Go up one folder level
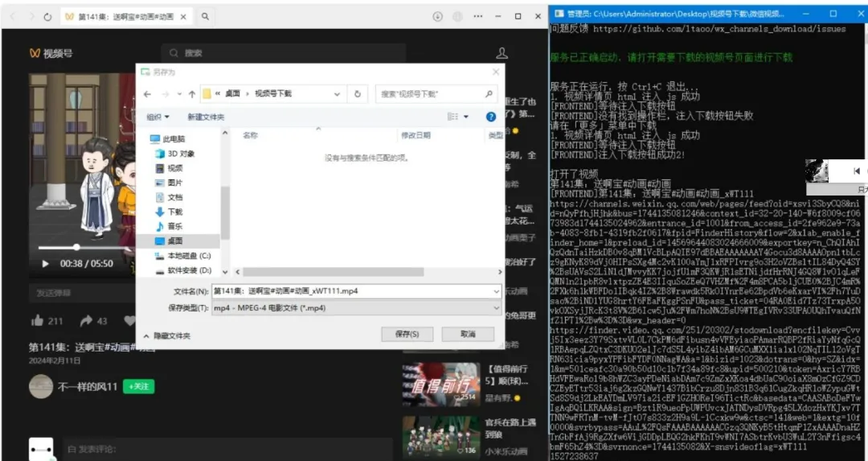This screenshot has height=461, width=868. pyautogui.click(x=191, y=94)
